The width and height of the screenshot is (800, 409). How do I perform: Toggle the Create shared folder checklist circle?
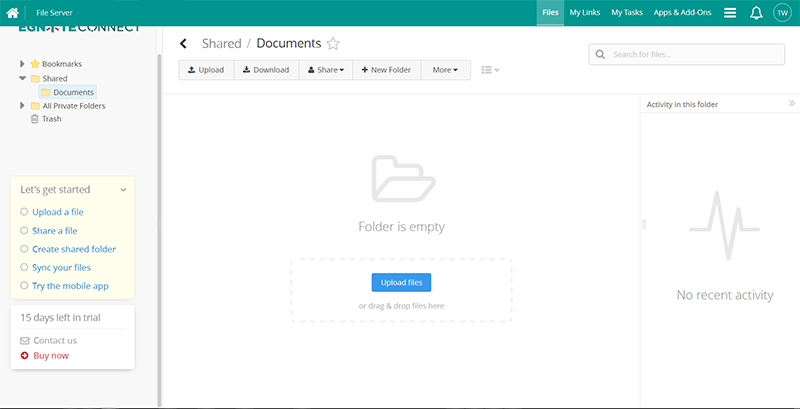[24, 249]
